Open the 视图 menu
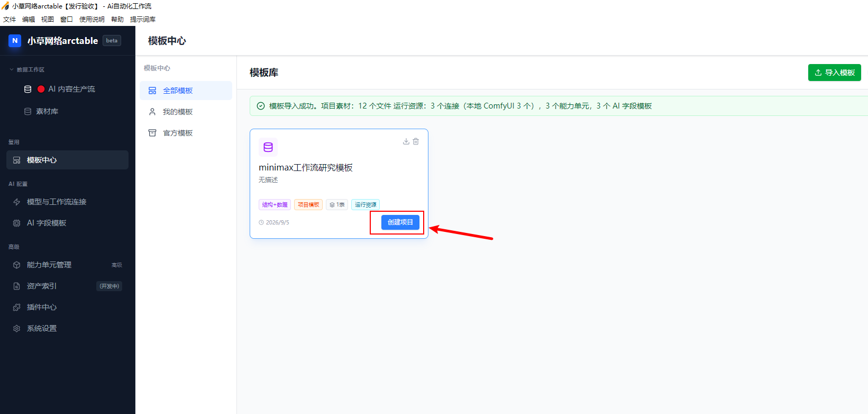The width and height of the screenshot is (868, 414). [48, 20]
